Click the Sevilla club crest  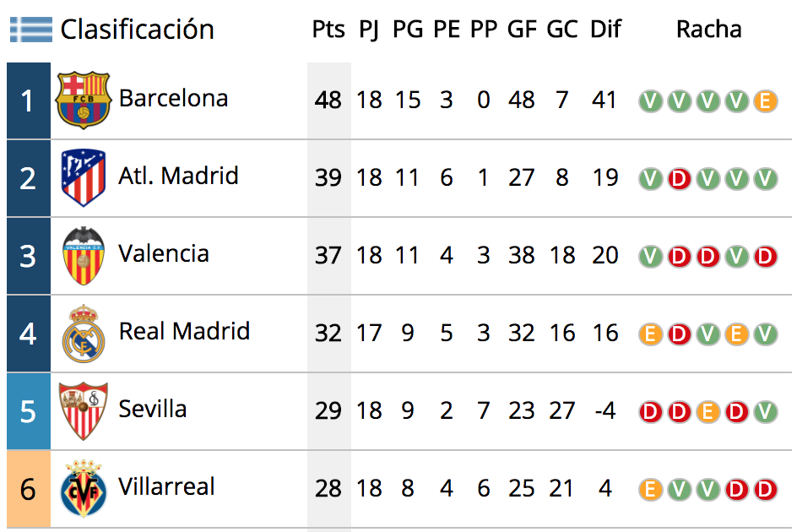point(84,411)
